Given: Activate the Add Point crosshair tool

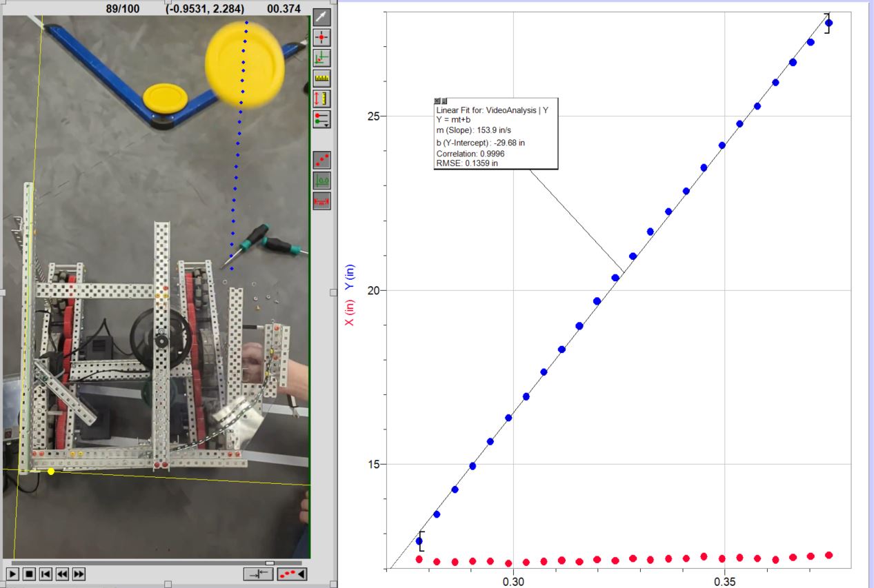Looking at the screenshot, I should click(321, 37).
